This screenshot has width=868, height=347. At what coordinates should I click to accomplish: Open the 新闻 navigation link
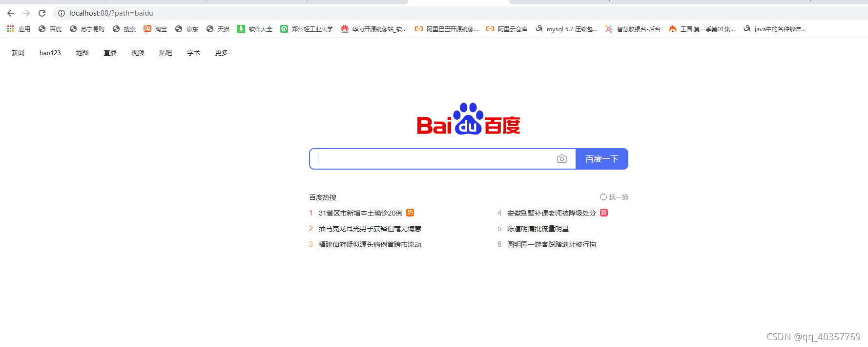(x=18, y=53)
